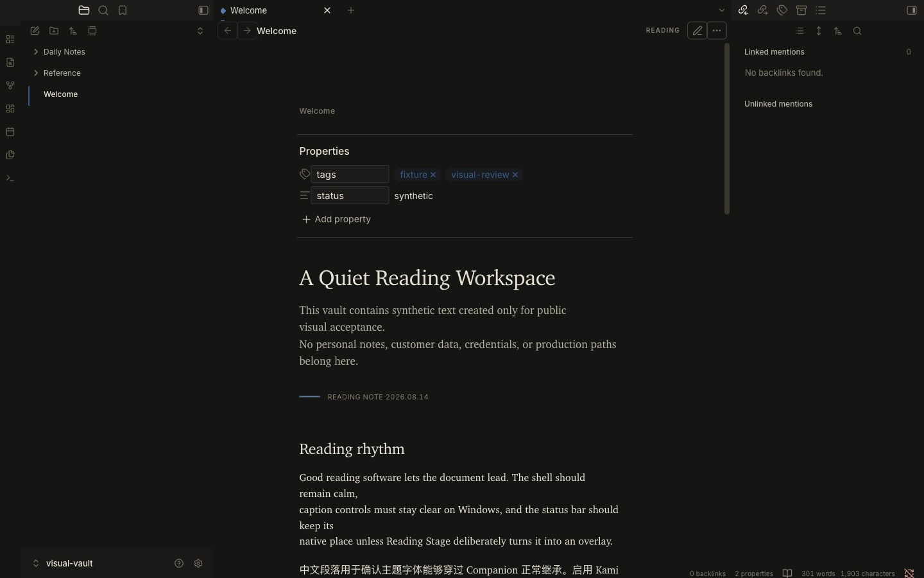This screenshot has width=924, height=578.
Task: Open the Tags panel tab
Action: point(782,10)
